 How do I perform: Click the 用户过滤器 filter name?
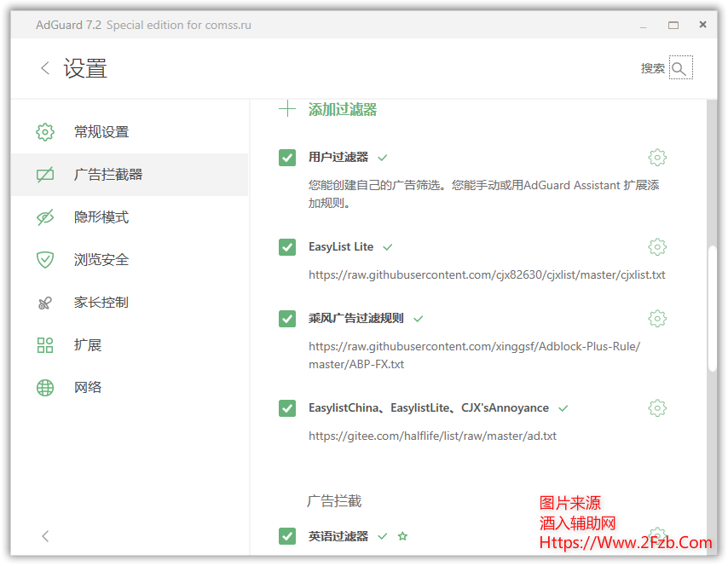338,158
